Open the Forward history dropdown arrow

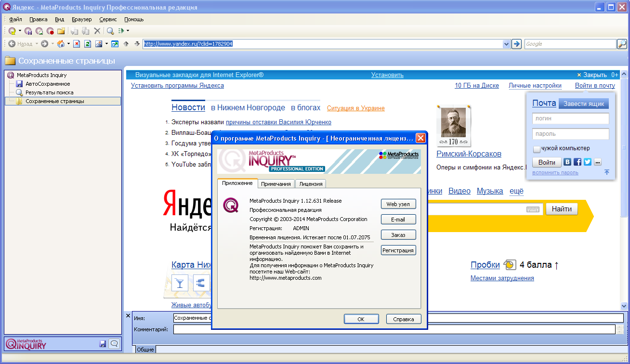tap(52, 44)
